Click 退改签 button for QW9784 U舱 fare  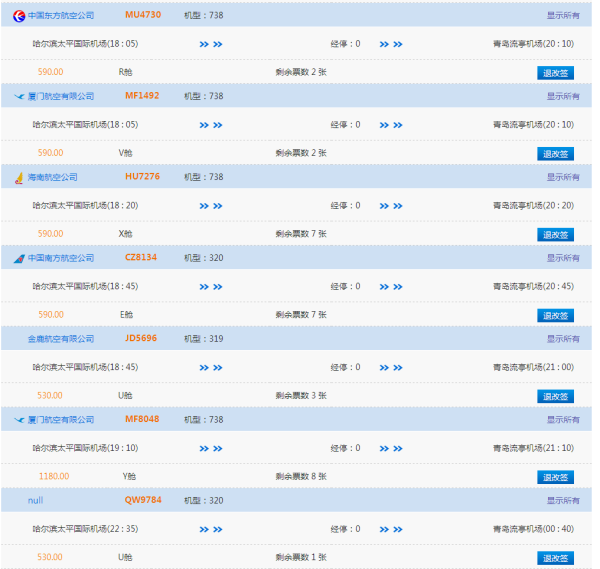coord(555,558)
